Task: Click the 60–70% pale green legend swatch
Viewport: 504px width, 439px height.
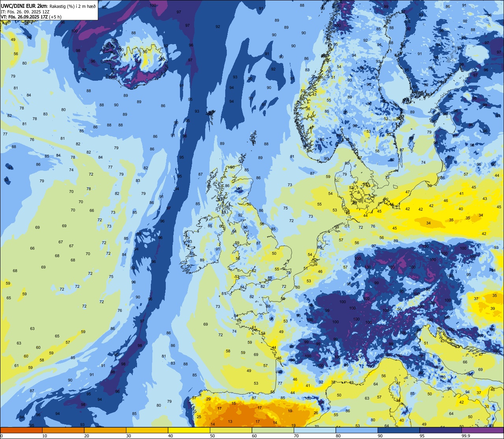Action: [273, 430]
